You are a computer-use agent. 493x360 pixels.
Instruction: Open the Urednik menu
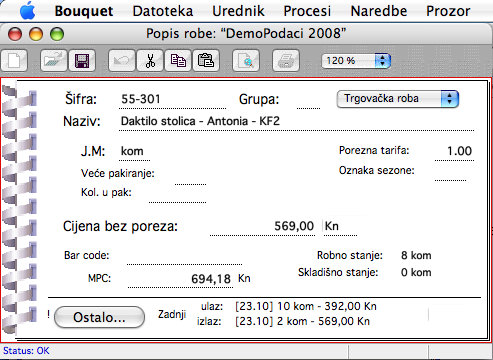pyautogui.click(x=238, y=11)
